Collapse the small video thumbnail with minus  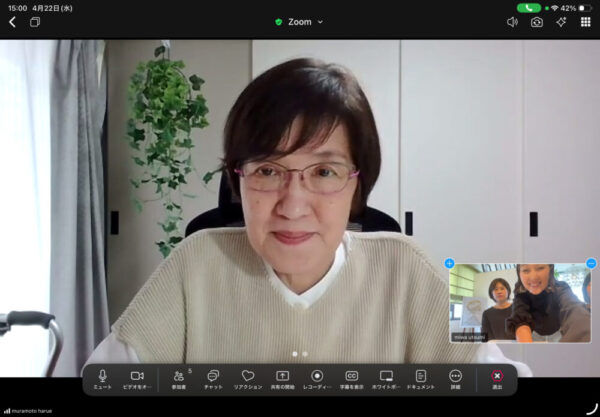coord(591,263)
